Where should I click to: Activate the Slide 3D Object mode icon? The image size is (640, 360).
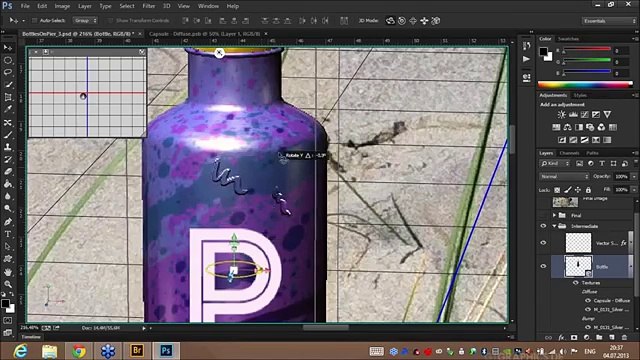click(x=424, y=20)
